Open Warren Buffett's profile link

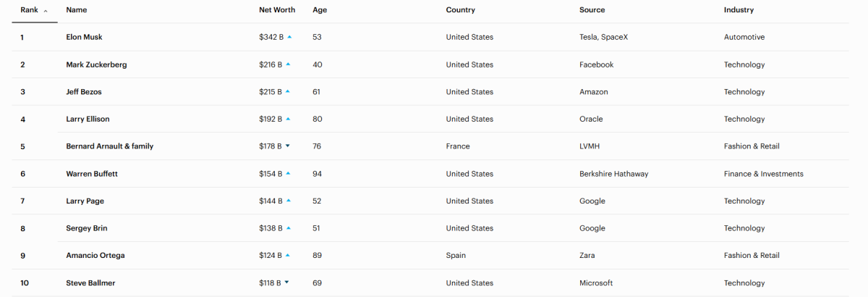[x=92, y=174]
